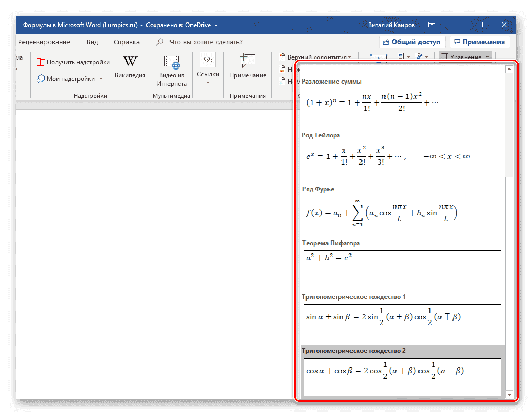
Task: Open the Видео из Интернета tool
Action: (172, 68)
